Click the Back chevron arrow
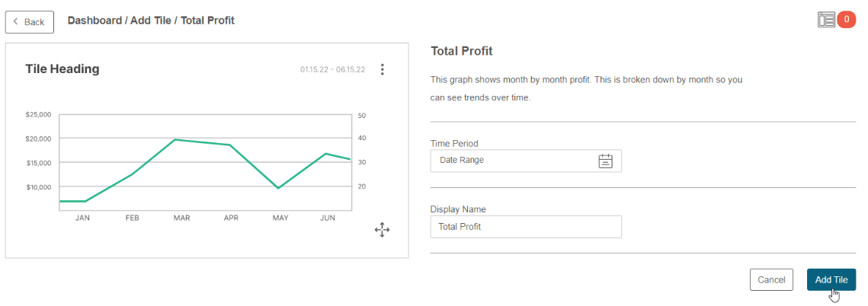 (x=15, y=21)
